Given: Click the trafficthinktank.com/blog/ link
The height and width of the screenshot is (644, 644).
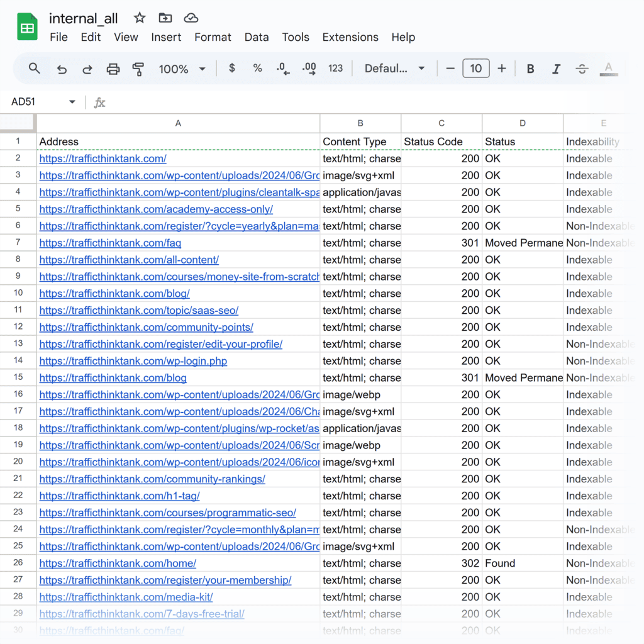Looking at the screenshot, I should click(114, 293).
